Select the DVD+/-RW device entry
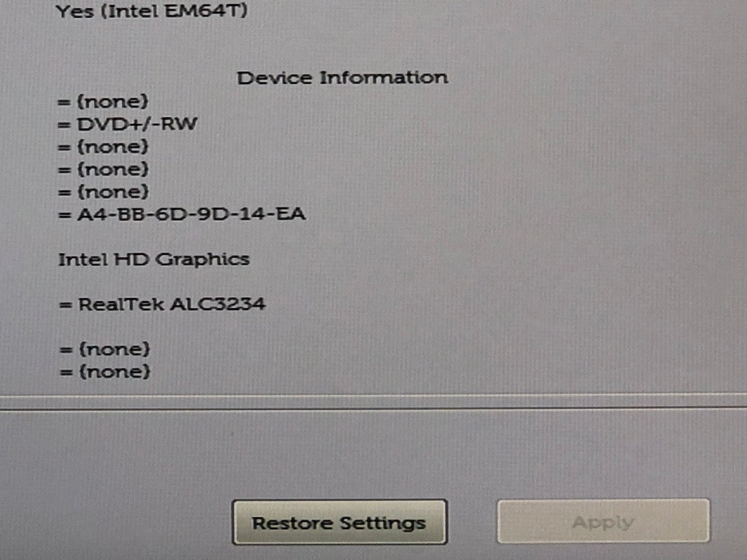The height and width of the screenshot is (560, 747). [x=137, y=124]
